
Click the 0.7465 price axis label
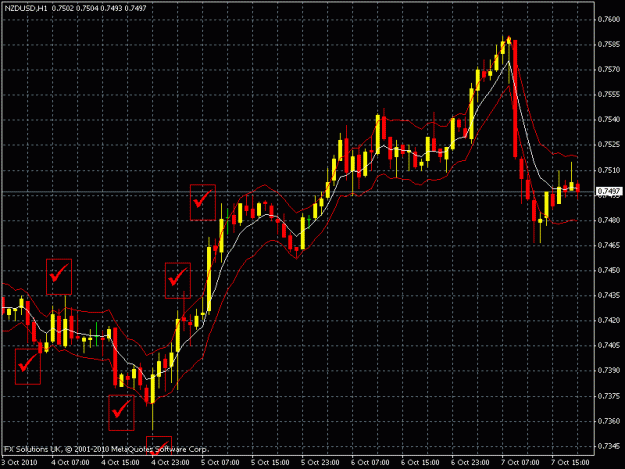pos(609,245)
